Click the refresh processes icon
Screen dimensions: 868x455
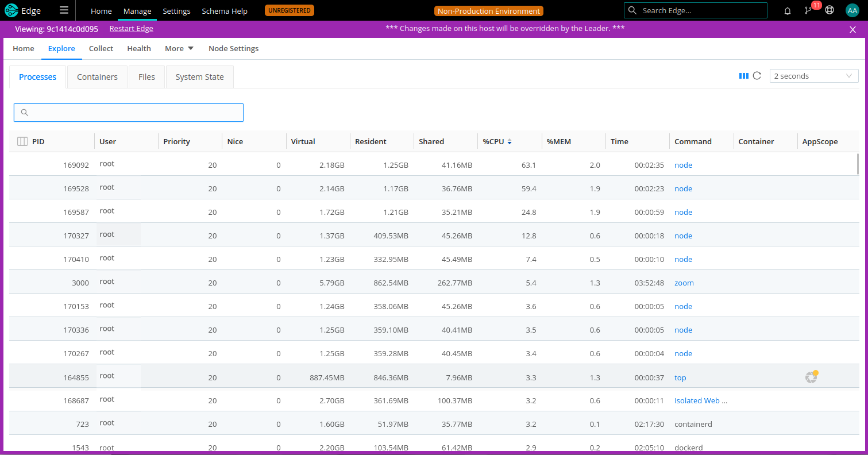pos(757,76)
